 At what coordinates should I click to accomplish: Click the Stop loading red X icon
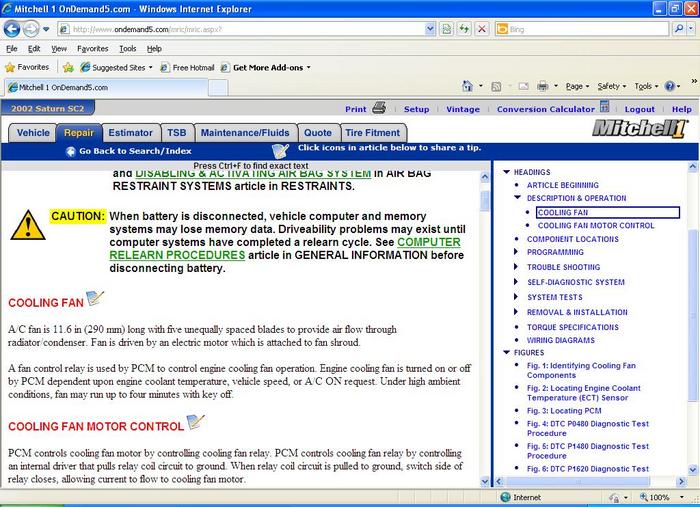pyautogui.click(x=482, y=29)
